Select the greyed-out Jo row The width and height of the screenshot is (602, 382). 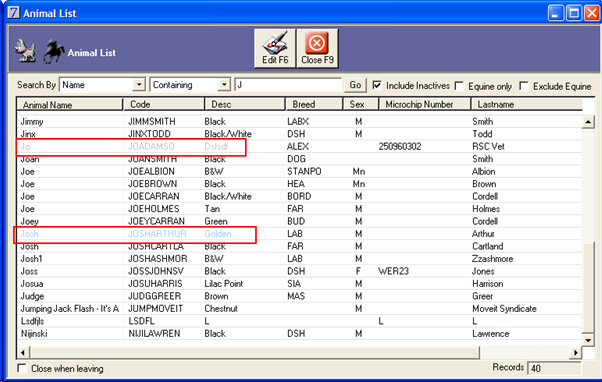pos(299,146)
